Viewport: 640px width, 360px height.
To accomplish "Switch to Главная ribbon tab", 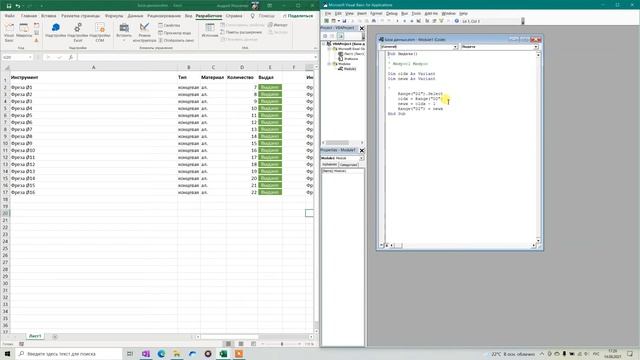I will pyautogui.click(x=29, y=16).
